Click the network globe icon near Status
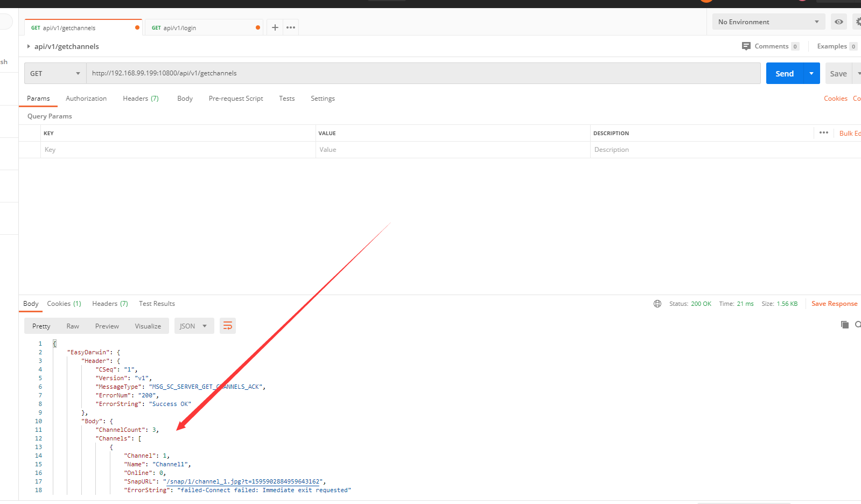Viewport: 861px width, 504px height. pyautogui.click(x=657, y=304)
